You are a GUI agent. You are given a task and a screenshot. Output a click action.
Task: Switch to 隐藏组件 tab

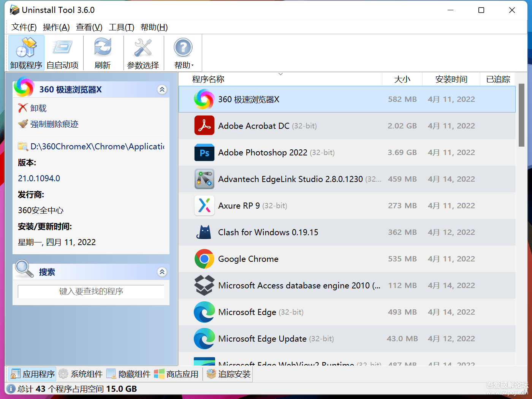coord(128,374)
